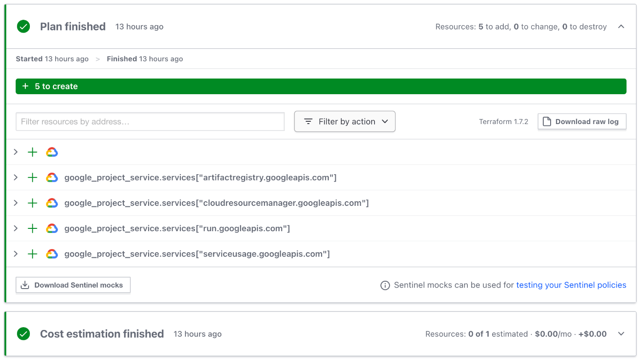Expand the artifactregistry.googleapis.com resource row
Image resolution: width=644 pixels, height=363 pixels.
pyautogui.click(x=16, y=177)
